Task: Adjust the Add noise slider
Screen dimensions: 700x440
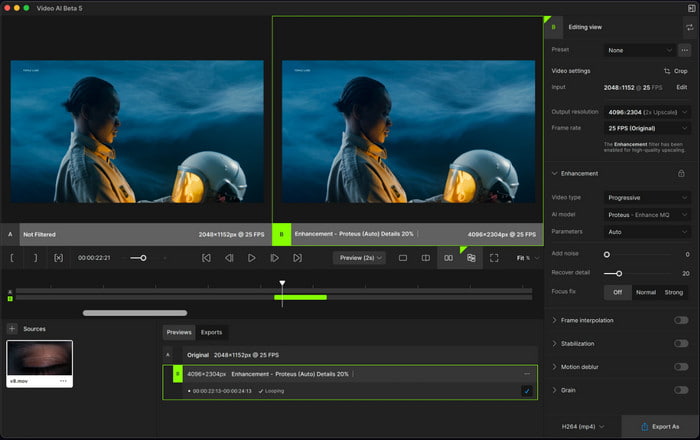Action: click(x=638, y=254)
